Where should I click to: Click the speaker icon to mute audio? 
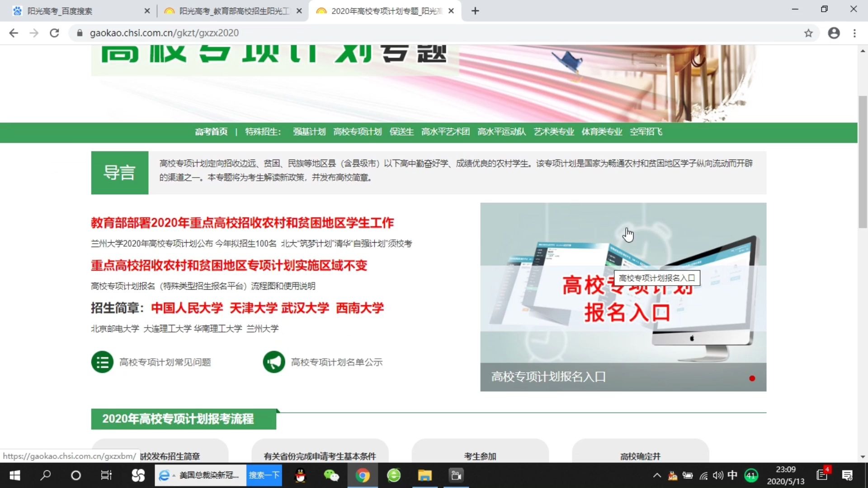[718, 475]
